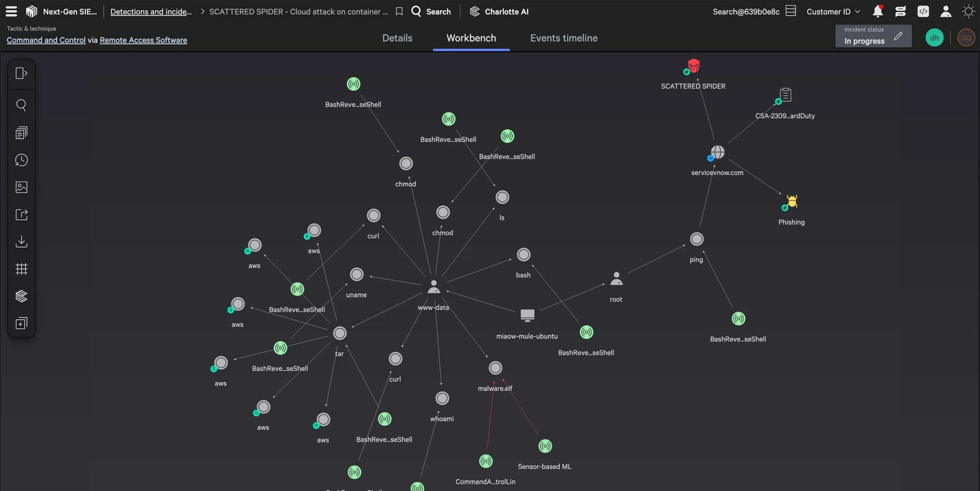Screen dimensions: 980x491
Task: Open the history clock sidebar icon
Action: pyautogui.click(x=21, y=160)
